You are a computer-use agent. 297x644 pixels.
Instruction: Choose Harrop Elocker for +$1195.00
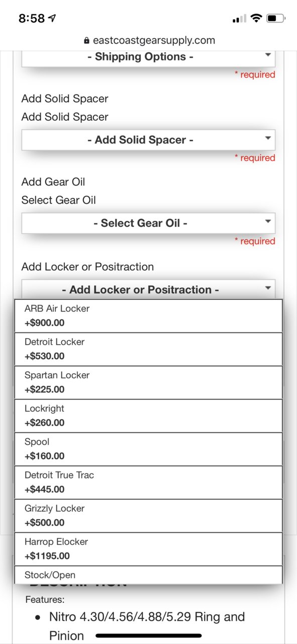click(148, 548)
